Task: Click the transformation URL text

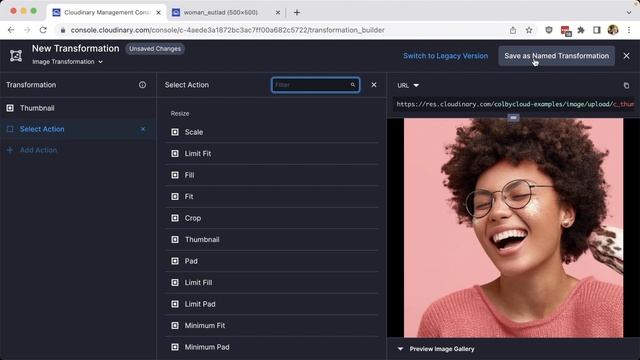Action: (515, 104)
